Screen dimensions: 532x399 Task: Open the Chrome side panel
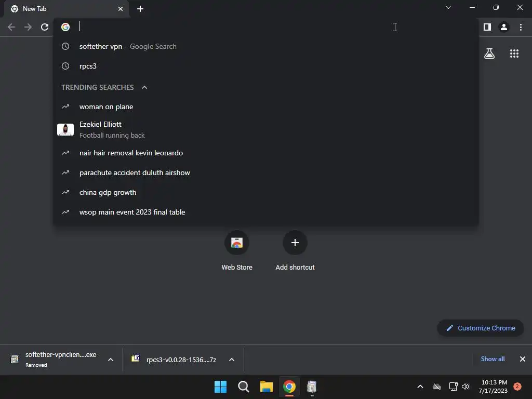(487, 27)
